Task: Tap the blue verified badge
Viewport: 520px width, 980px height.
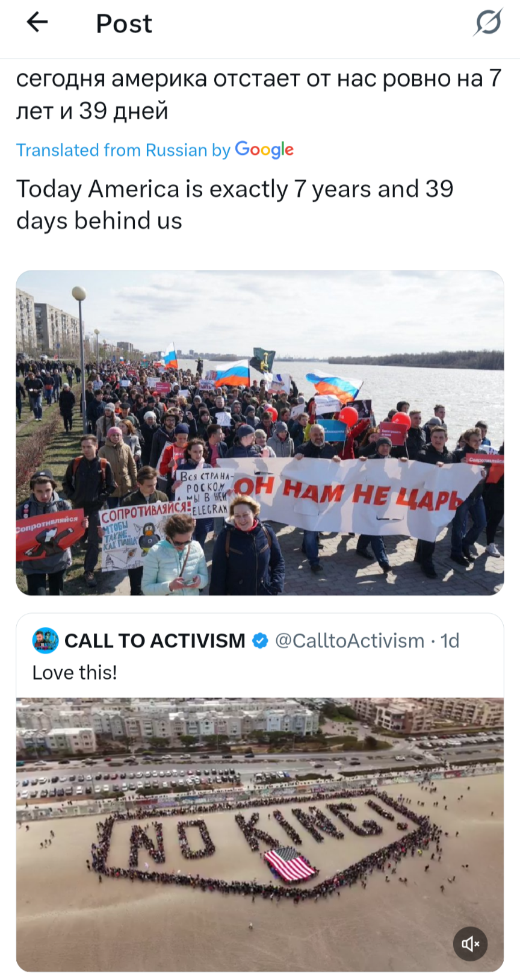Action: [x=260, y=641]
